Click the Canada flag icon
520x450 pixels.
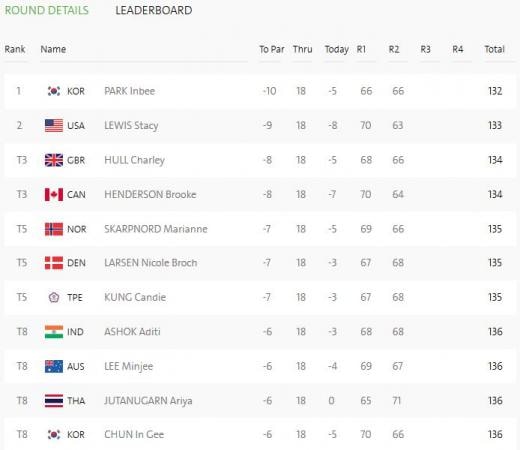54,195
